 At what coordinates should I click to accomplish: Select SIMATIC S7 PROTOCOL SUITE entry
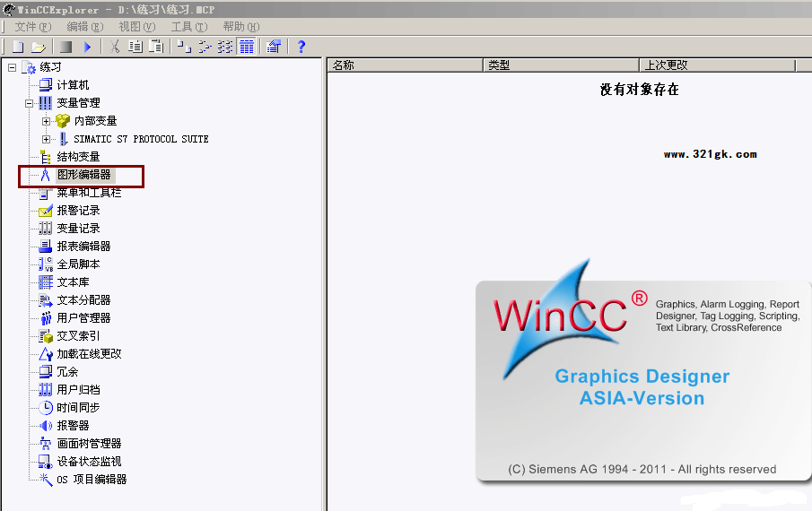141,139
